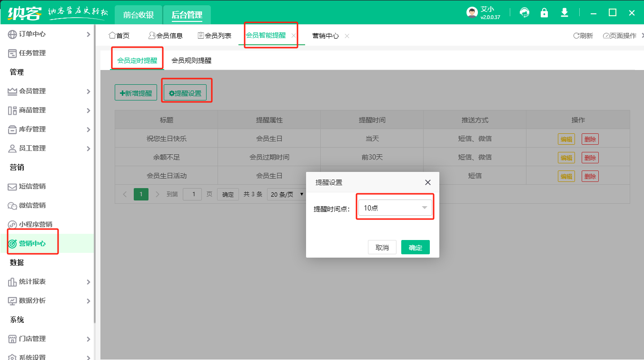The image size is (644, 360).
Task: Open 小程序营销 in the sidebar
Action: (x=35, y=224)
